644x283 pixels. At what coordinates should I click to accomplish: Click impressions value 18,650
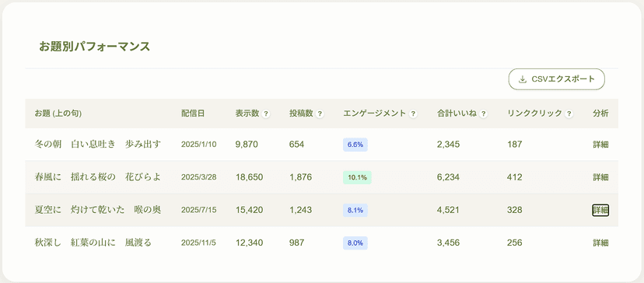pyautogui.click(x=250, y=177)
